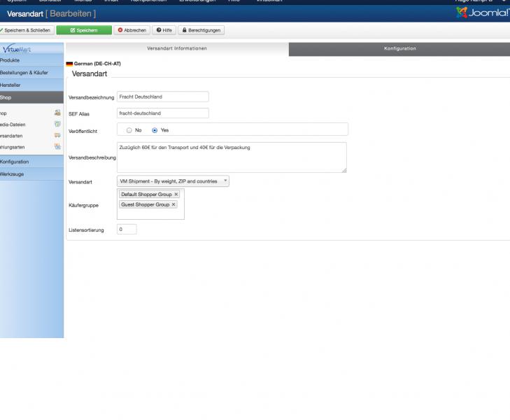Click the green Speichern button

click(x=83, y=30)
